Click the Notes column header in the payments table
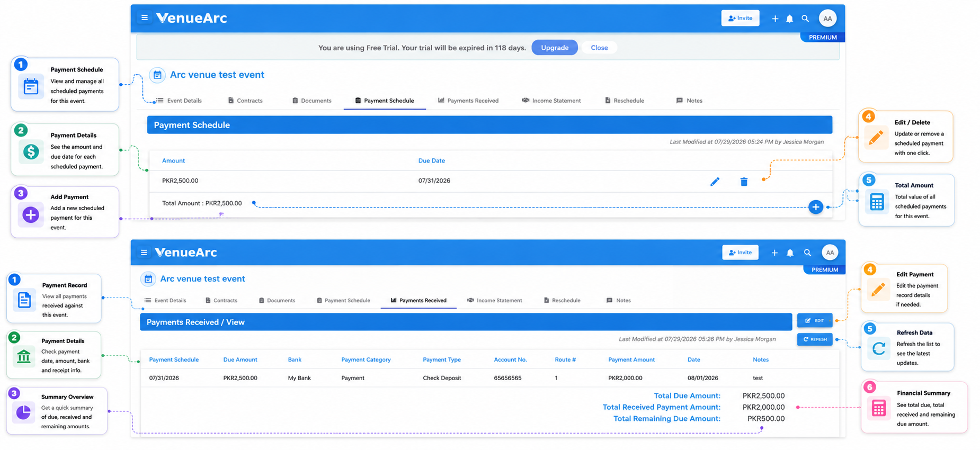The width and height of the screenshot is (980, 450). tap(761, 359)
